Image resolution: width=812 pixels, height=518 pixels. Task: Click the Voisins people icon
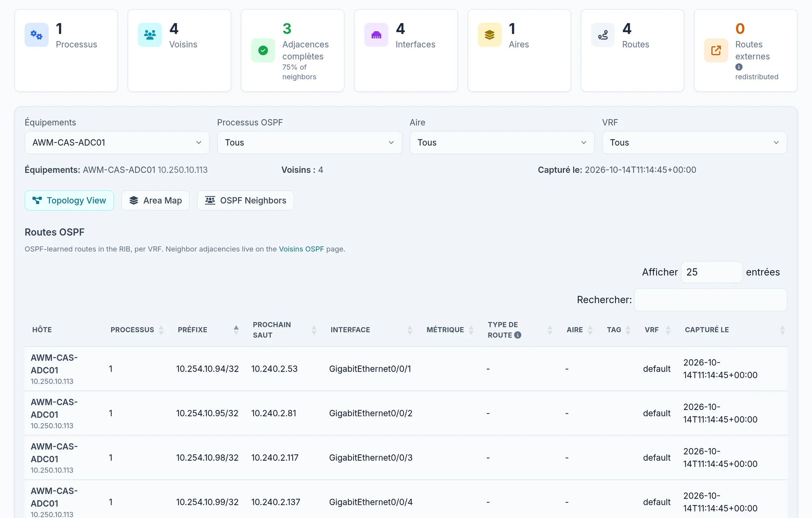[x=150, y=35]
